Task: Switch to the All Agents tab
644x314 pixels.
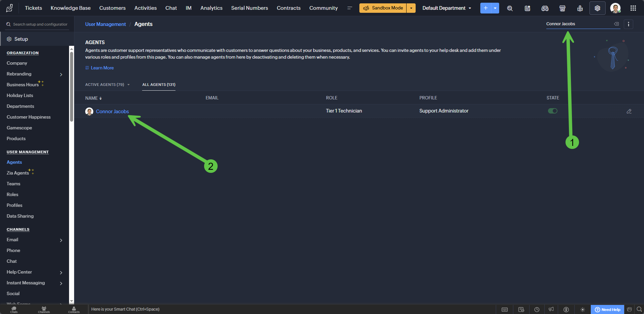Action: (x=159, y=85)
